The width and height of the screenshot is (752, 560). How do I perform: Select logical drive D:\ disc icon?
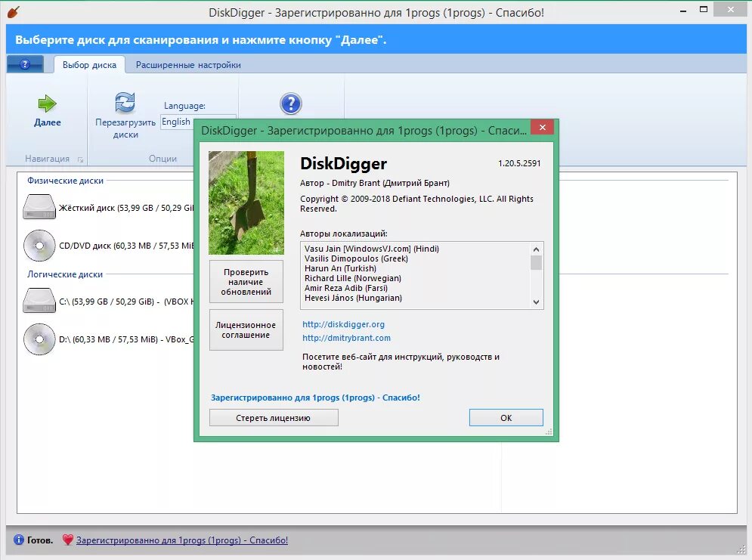[x=39, y=339]
